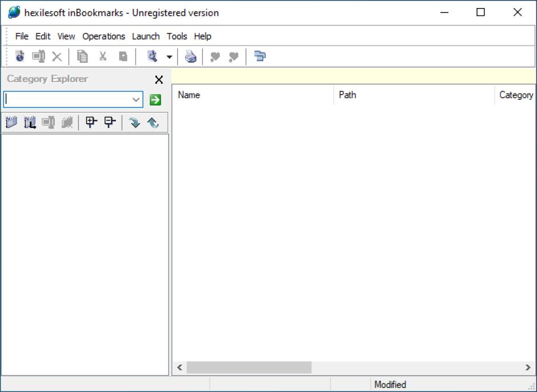This screenshot has height=392, width=537.
Task: Focus the Category Explorer text field
Action: [67, 99]
